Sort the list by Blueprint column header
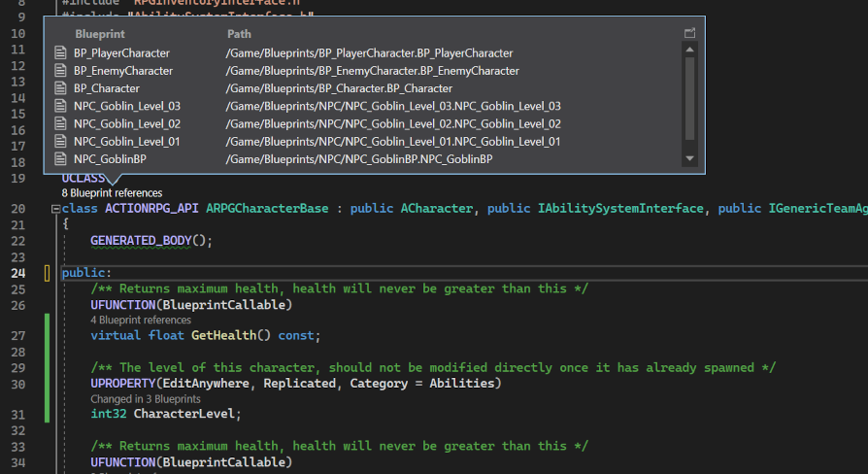868x474 pixels. pos(99,33)
